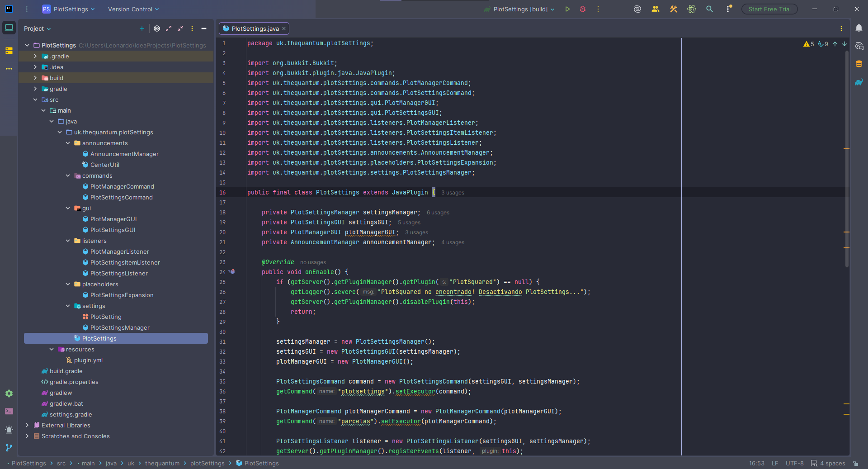The image size is (868, 469).
Task: Open build tools hammer icon
Action: 674,9
